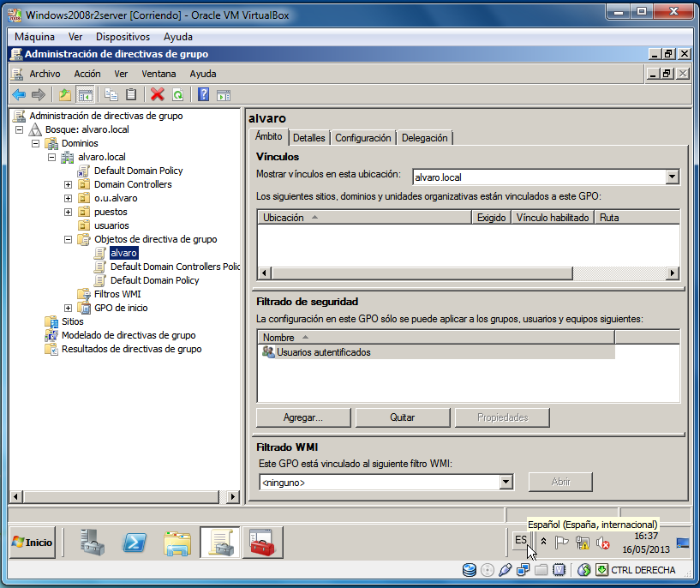This screenshot has width=700, height=588.
Task: Expand the GPO de inicio node
Action: (x=69, y=308)
